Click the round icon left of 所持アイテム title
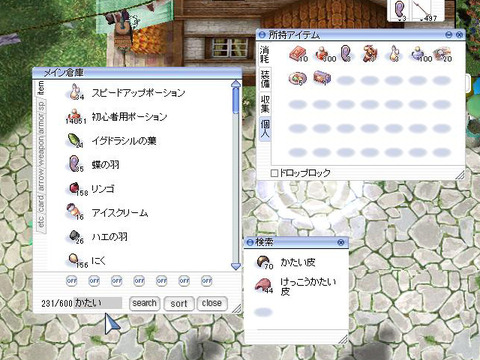The image size is (480, 360). [262, 35]
